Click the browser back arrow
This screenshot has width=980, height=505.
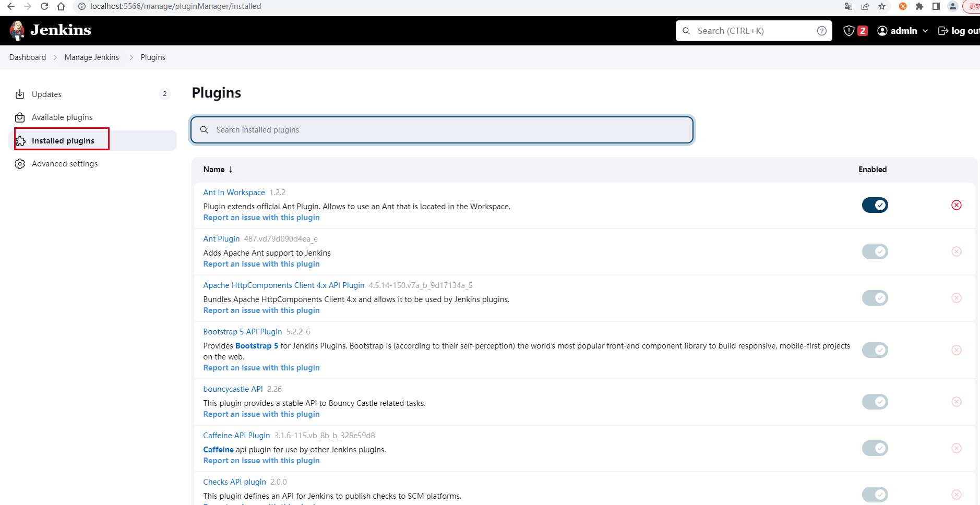pyautogui.click(x=11, y=6)
